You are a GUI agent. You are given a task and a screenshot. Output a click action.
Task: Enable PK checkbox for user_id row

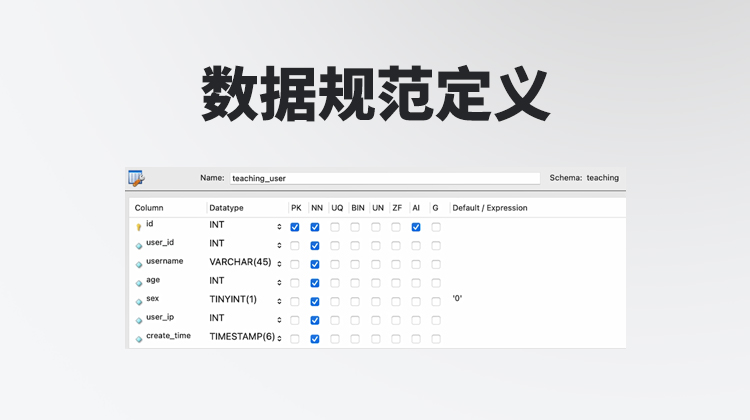295,245
